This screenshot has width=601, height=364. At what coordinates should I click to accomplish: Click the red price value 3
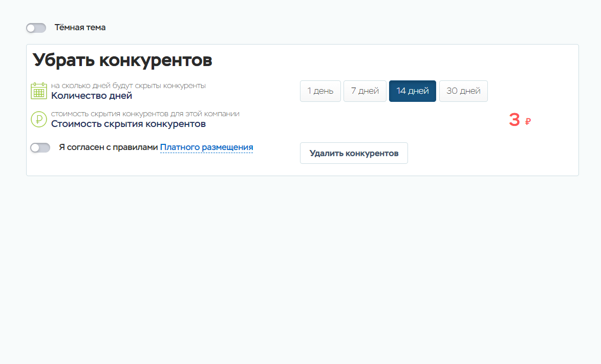[x=514, y=120]
